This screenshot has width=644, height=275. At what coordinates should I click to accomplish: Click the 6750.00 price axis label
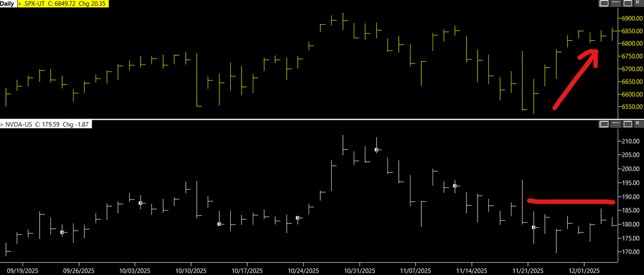coord(631,56)
